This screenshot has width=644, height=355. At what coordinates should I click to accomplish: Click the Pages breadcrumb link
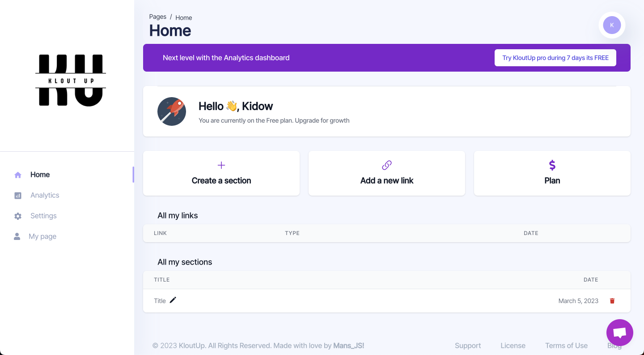pos(158,17)
